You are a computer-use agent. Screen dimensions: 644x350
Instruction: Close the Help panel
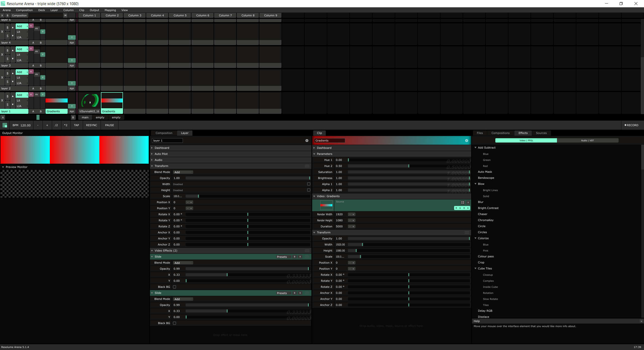[641, 321]
